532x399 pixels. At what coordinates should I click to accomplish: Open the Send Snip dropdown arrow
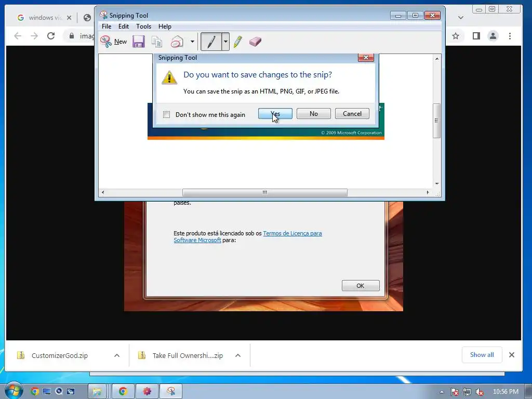192,42
